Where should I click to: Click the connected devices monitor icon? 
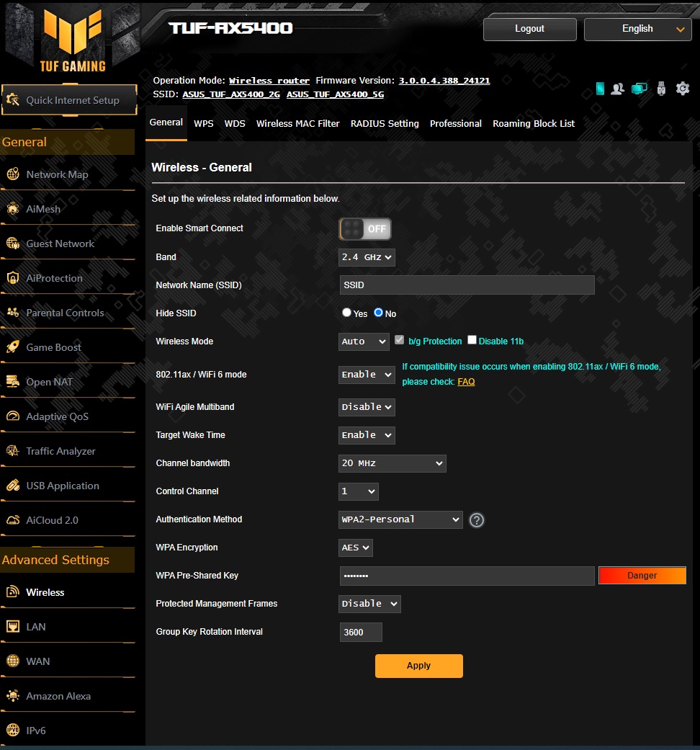point(639,89)
